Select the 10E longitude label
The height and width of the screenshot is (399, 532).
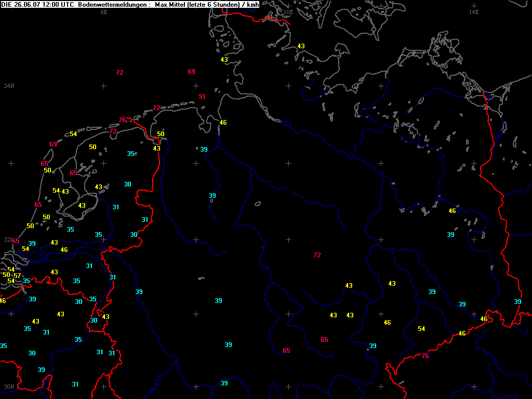click(x=288, y=11)
